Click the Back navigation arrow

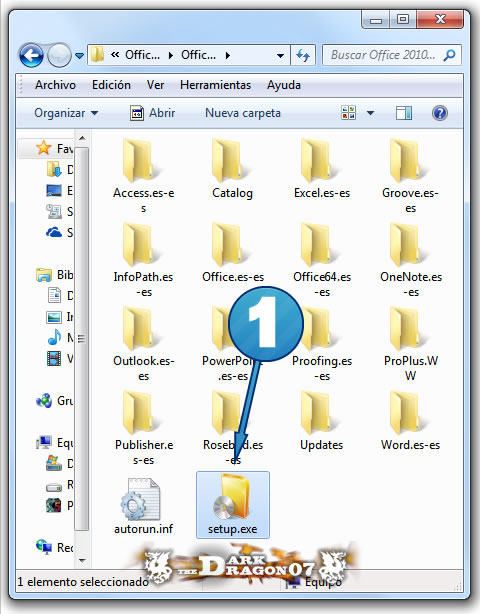31,55
